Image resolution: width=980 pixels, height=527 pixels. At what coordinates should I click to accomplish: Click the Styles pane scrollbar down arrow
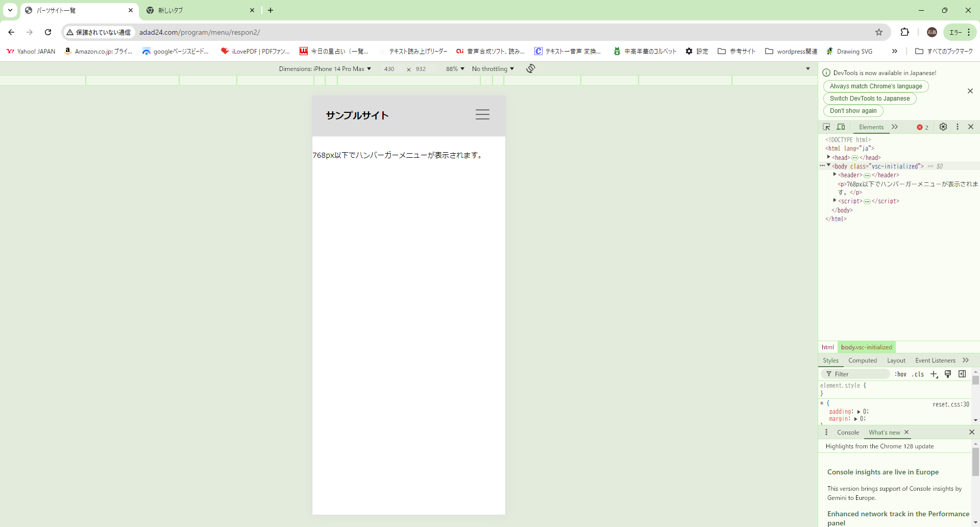975,420
